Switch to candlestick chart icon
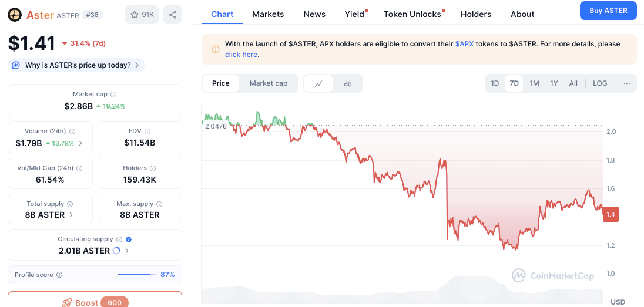The height and width of the screenshot is (307, 644). pyautogui.click(x=348, y=83)
